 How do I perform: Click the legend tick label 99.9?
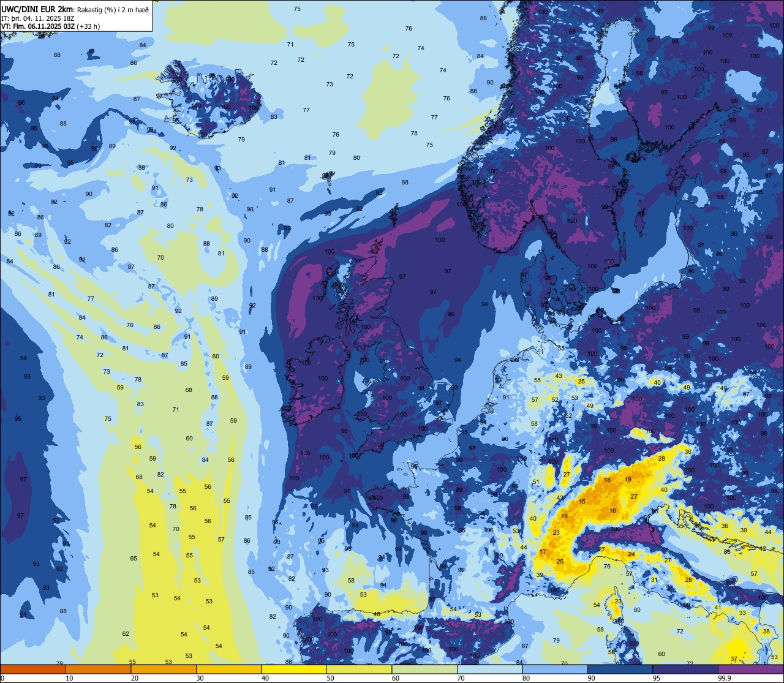tap(725, 678)
